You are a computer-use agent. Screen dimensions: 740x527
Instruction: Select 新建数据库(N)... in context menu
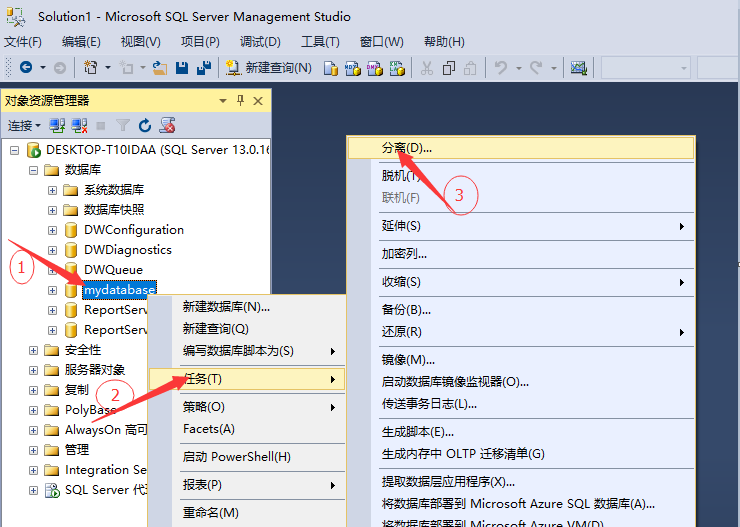tap(247, 307)
